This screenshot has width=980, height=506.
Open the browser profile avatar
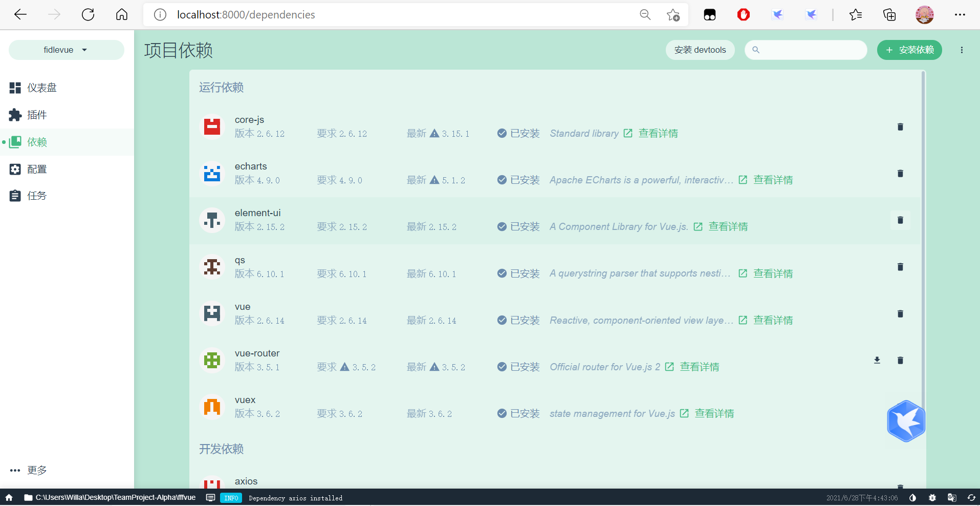pos(925,15)
